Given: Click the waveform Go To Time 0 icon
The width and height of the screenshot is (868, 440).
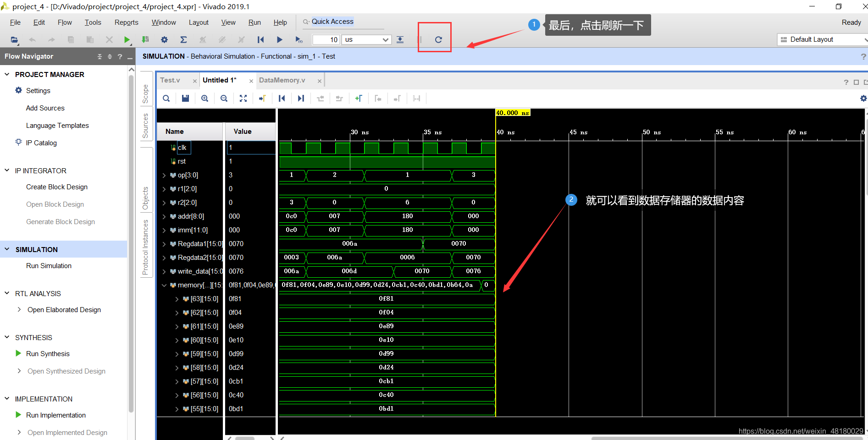Looking at the screenshot, I should (282, 98).
